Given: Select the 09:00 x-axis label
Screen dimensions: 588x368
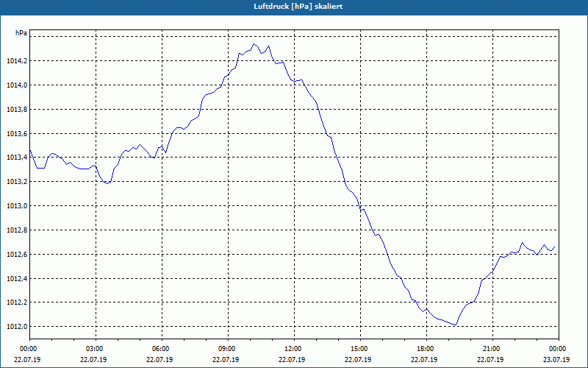Looking at the screenshot, I should click(x=228, y=349).
